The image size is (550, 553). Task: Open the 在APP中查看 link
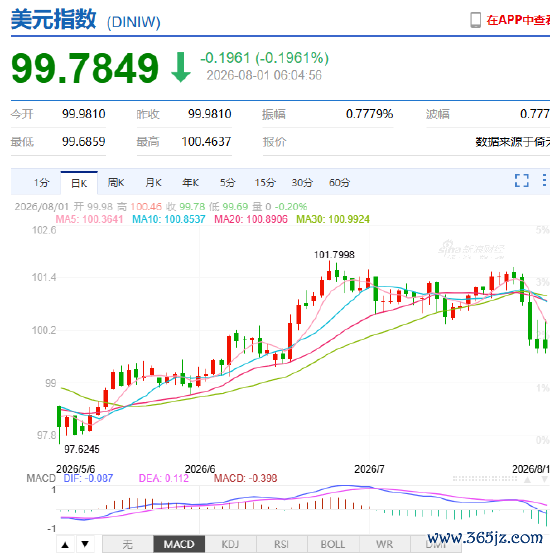click(518, 20)
